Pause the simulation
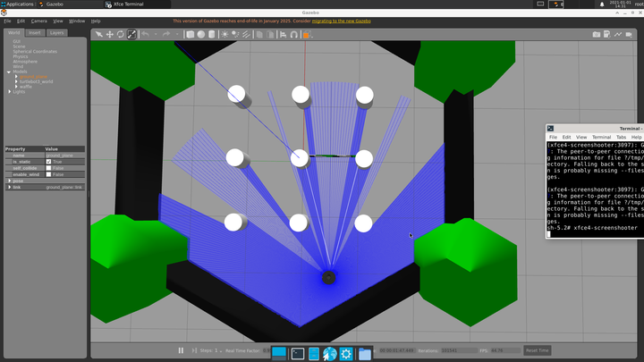 181,350
